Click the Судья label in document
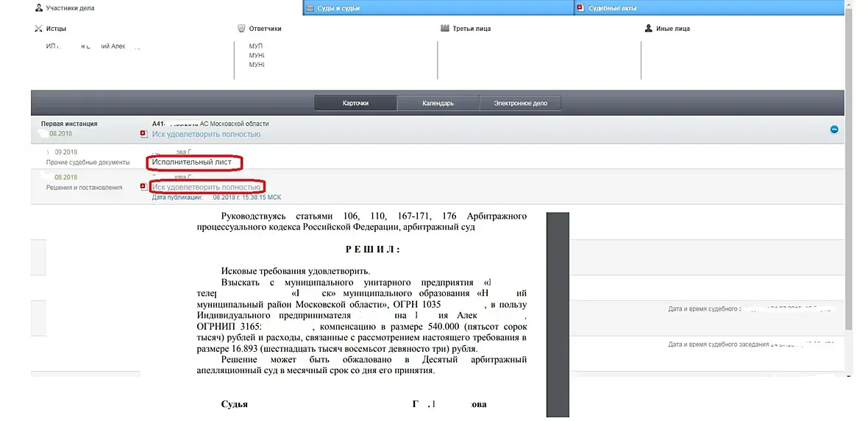This screenshot has width=868, height=421. 234,404
